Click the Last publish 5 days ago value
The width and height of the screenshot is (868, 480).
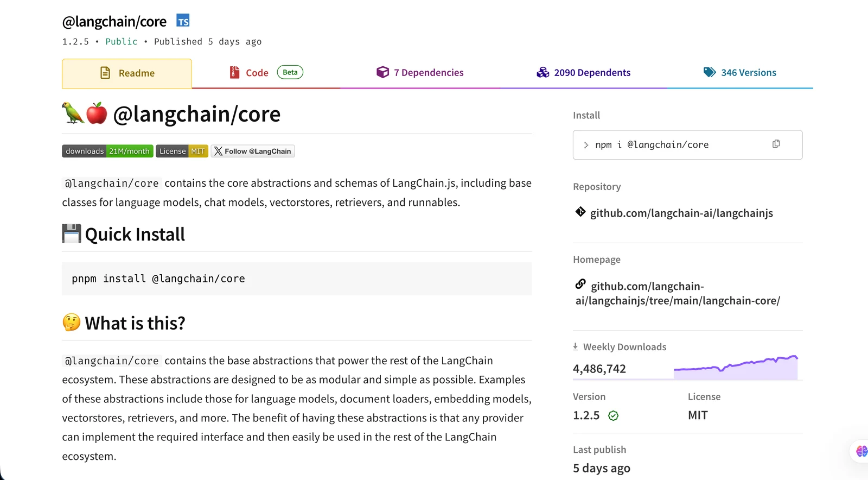602,468
